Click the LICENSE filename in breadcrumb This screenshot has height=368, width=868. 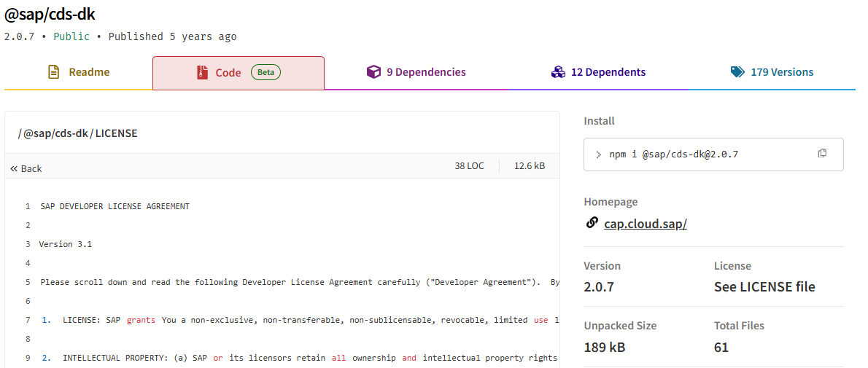click(x=116, y=133)
